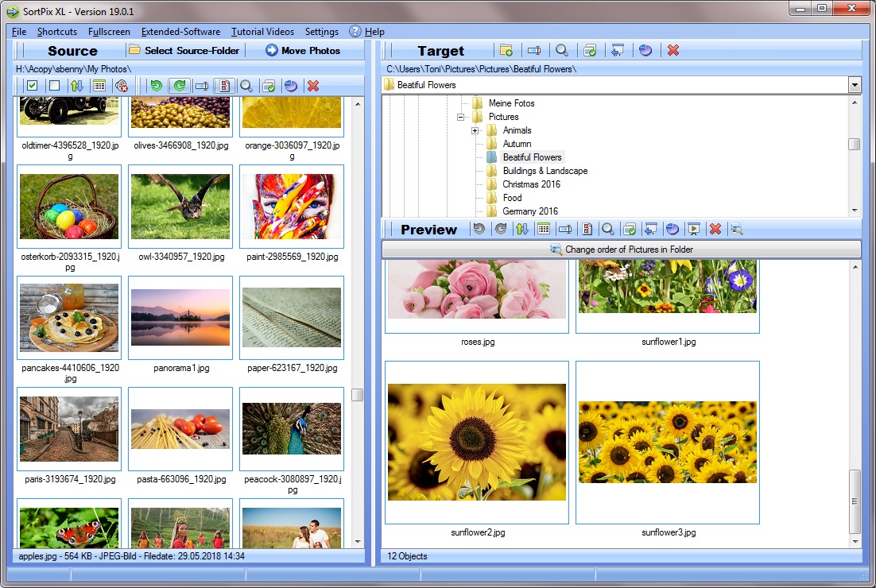Click the red X delete icon in Source toolbar
Viewport: 876px width, 588px height.
pos(313,86)
